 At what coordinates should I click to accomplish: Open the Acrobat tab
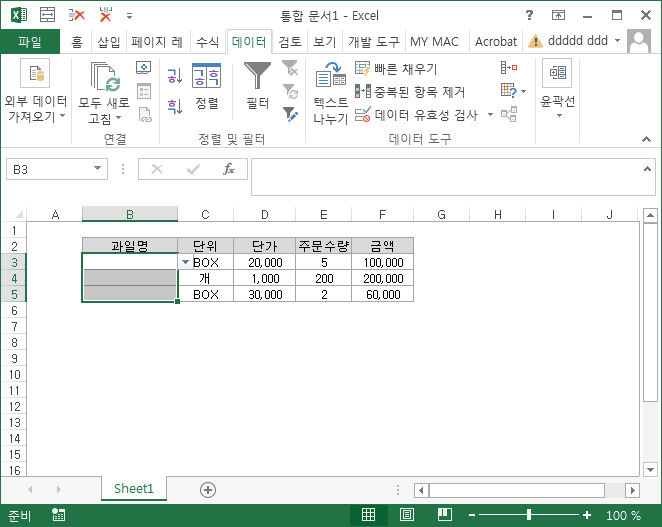coord(496,42)
